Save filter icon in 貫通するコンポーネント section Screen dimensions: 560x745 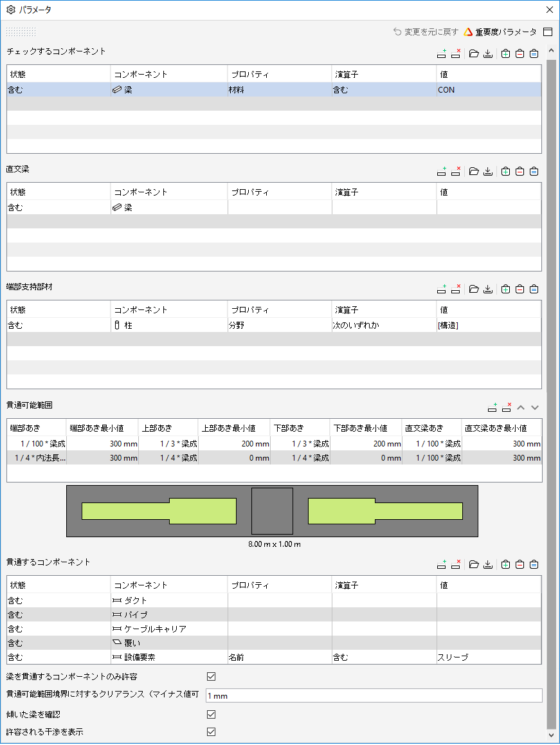[x=488, y=564]
